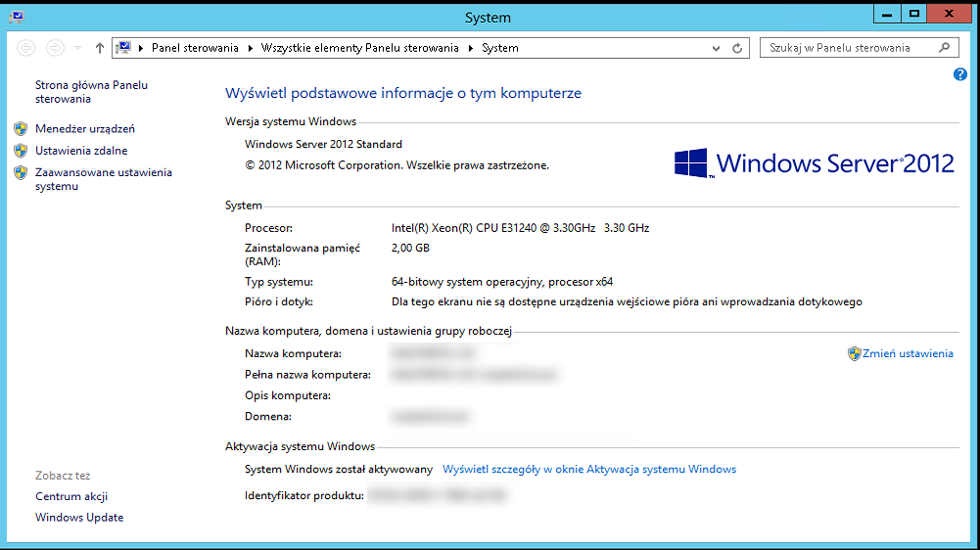Image resolution: width=980 pixels, height=550 pixels.
Task: Go up one level with Up arrow
Action: [x=100, y=48]
